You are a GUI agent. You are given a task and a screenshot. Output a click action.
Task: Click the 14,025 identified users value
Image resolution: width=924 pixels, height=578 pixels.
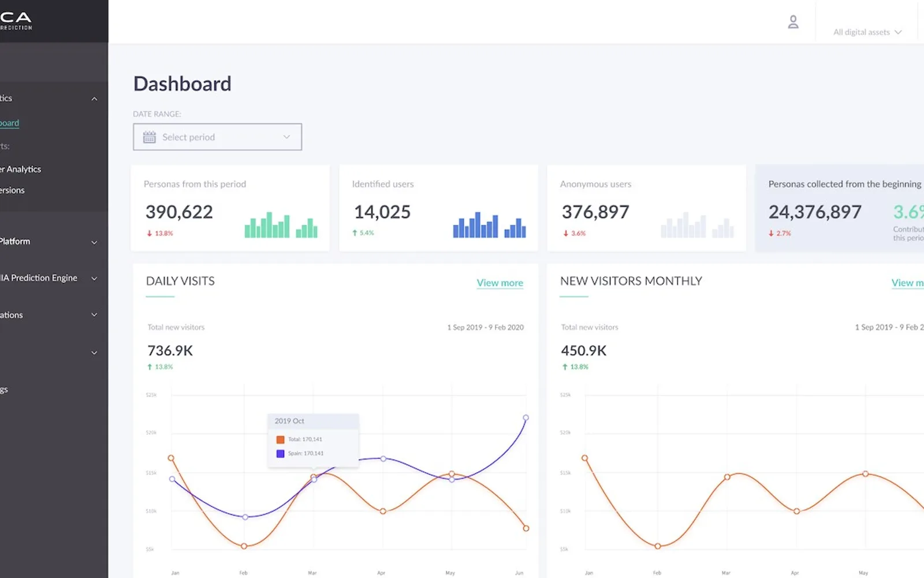pyautogui.click(x=382, y=212)
